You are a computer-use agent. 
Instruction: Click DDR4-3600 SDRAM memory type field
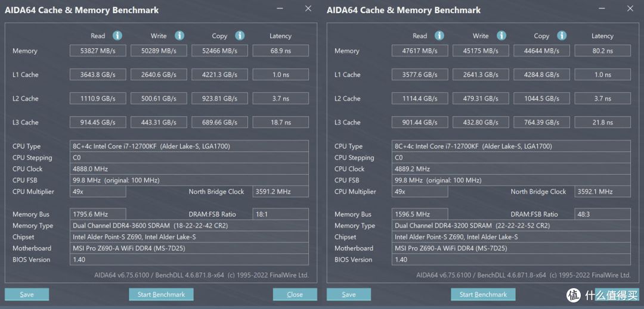pyautogui.click(x=190, y=226)
